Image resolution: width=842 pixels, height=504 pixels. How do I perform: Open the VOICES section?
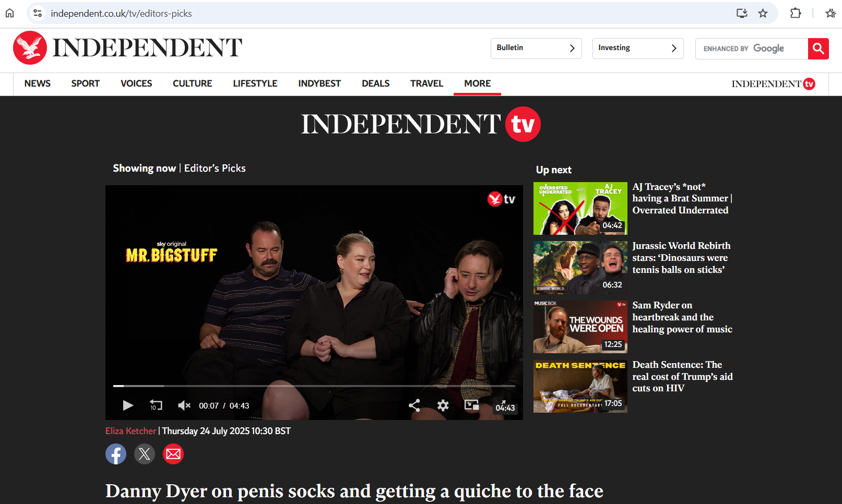pos(136,83)
